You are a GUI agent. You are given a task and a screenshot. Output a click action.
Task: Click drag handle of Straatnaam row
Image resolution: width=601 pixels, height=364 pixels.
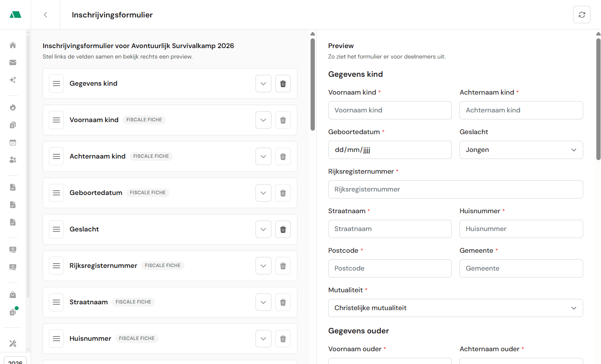click(56, 302)
